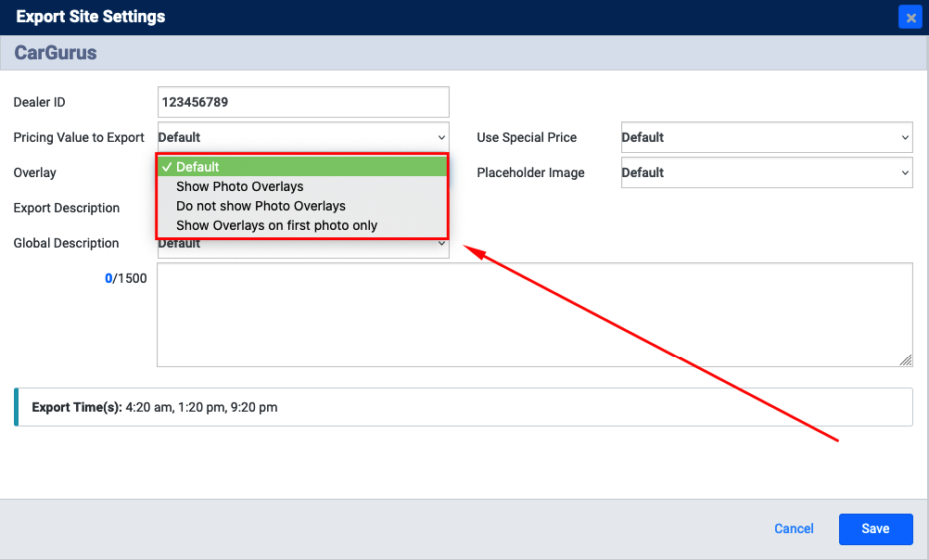Image resolution: width=929 pixels, height=560 pixels.
Task: Save the export site settings
Action: point(875,528)
